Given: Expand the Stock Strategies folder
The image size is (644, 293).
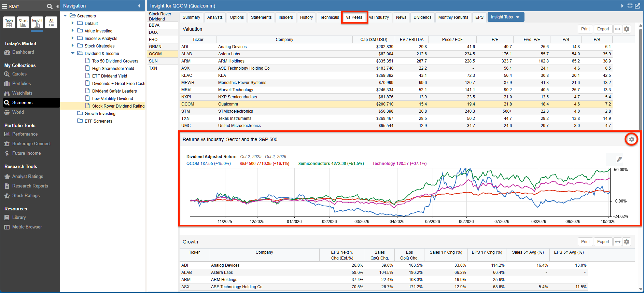Looking at the screenshot, I should point(72,46).
